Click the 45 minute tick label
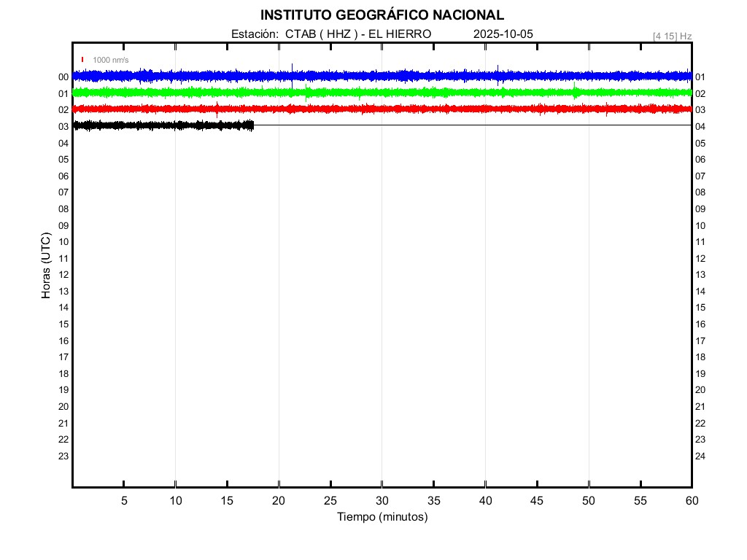This screenshot has height=560, width=747. click(x=537, y=501)
